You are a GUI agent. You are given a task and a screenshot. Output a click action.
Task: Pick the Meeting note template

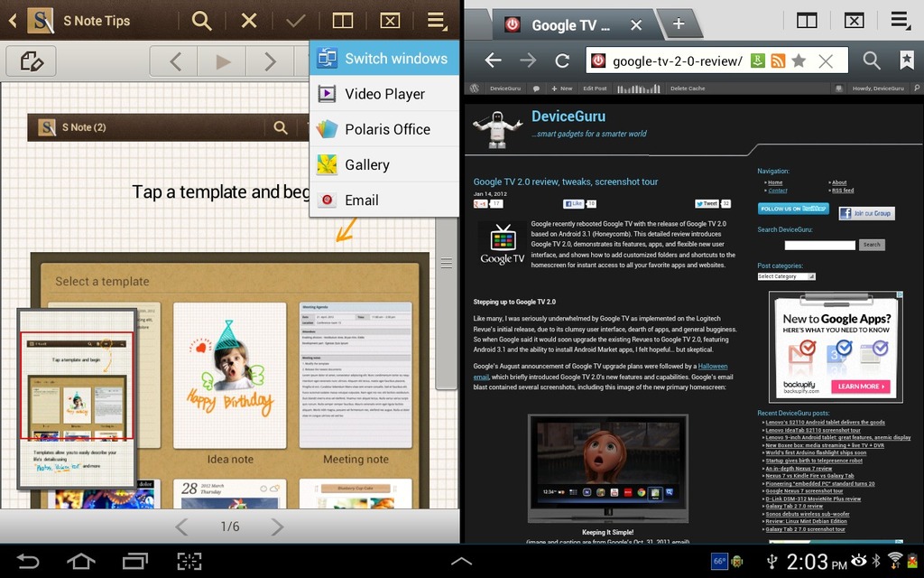(356, 376)
